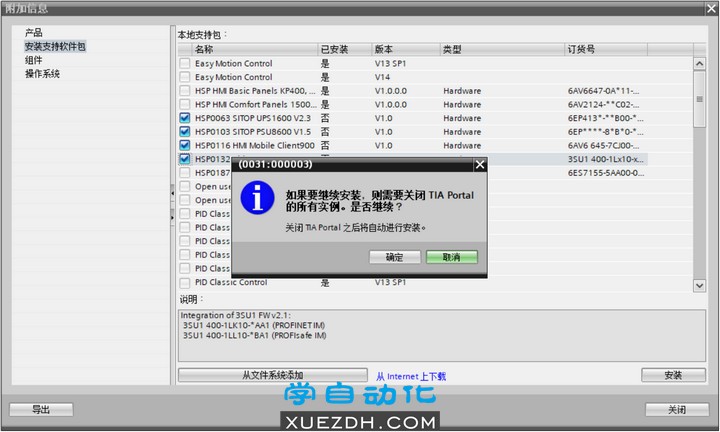Toggle checkbox for Easy Motion Control V13 SP1
The width and height of the screenshot is (720, 432).
[x=185, y=63]
